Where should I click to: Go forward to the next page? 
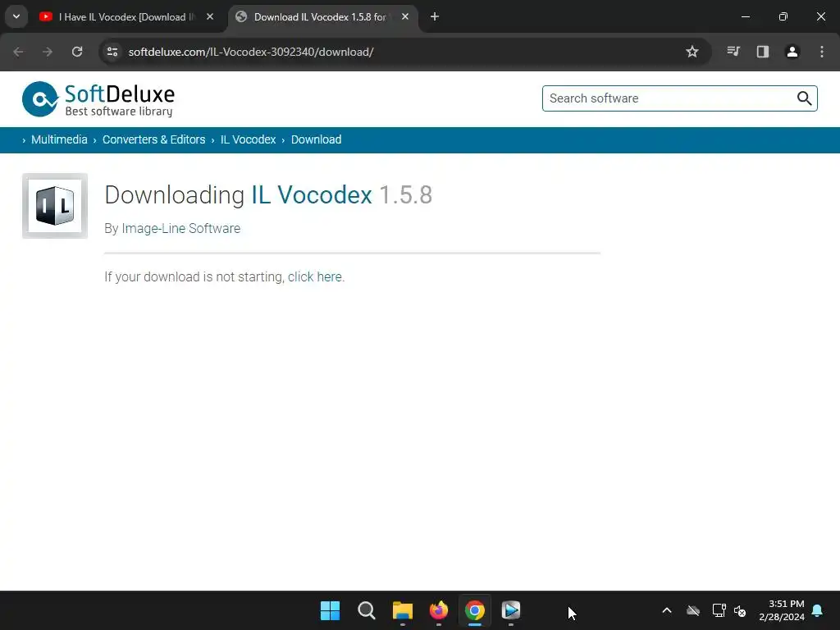point(48,52)
